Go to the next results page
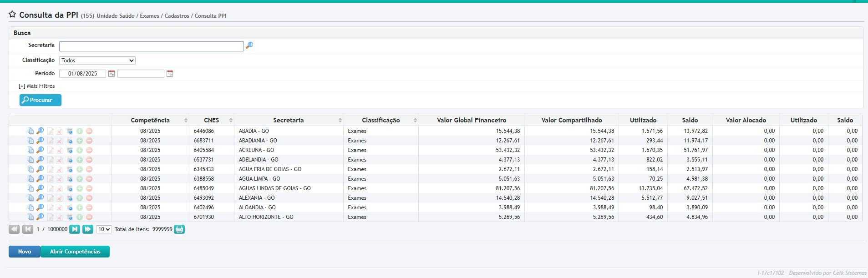868x278 pixels. [x=75, y=229]
